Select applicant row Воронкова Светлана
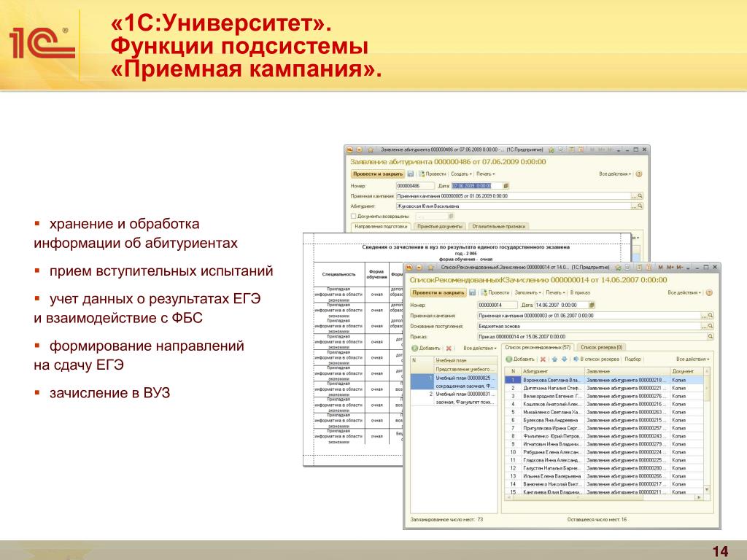Image resolution: width=747 pixels, height=560 pixels. (x=604, y=380)
